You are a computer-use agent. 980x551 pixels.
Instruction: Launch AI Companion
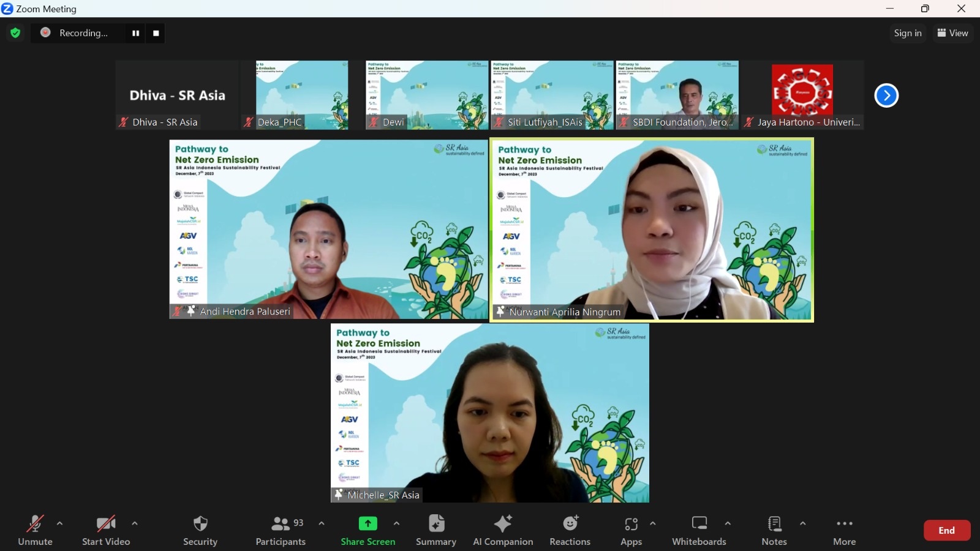click(502, 530)
